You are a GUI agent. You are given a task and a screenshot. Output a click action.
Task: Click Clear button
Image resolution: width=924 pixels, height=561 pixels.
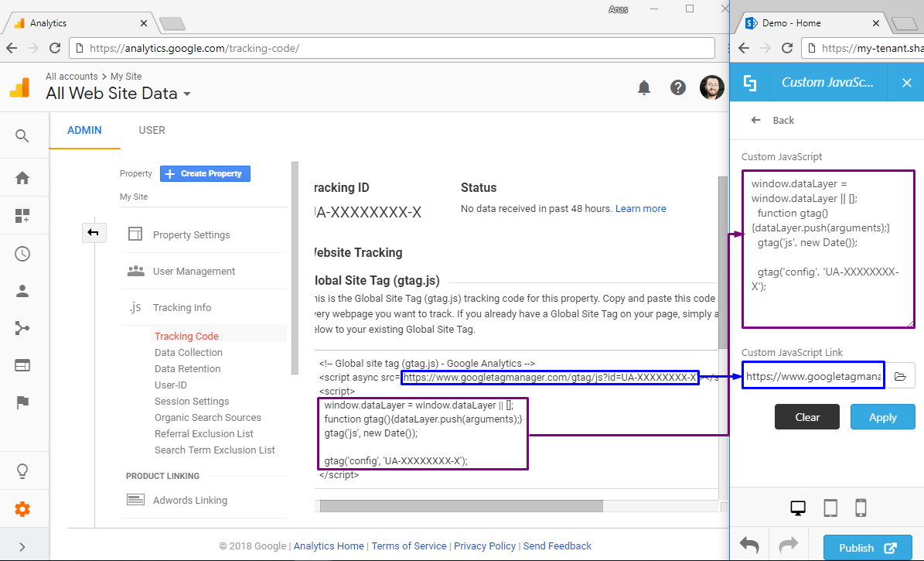[806, 417]
